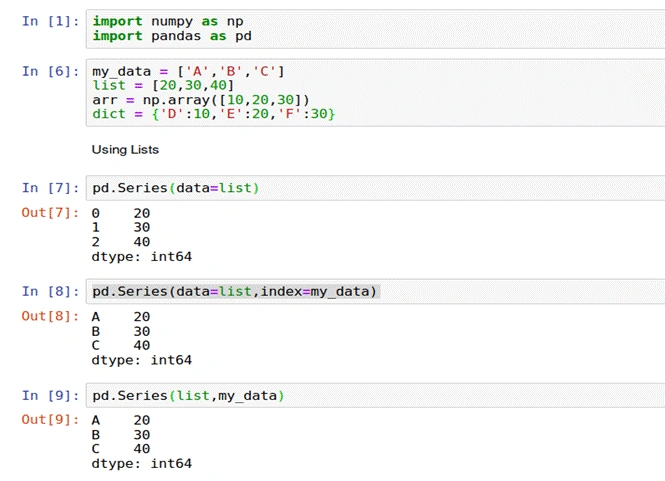Click the In [7]: prompt label
This screenshot has height=481, width=665.
point(50,188)
